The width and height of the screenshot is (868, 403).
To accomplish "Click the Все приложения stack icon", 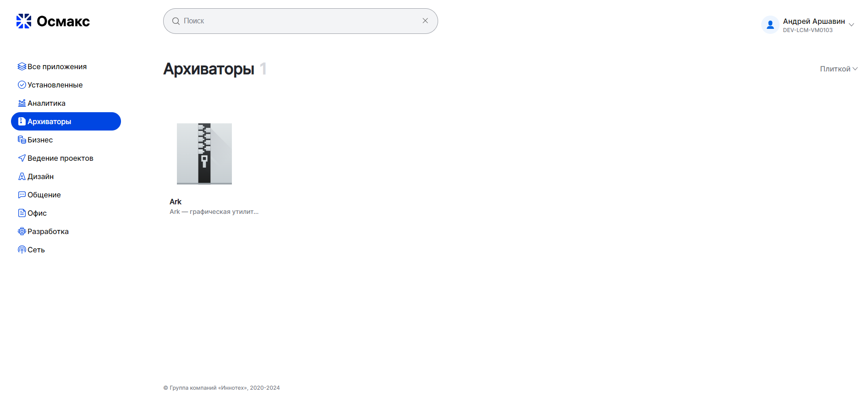I will [x=22, y=66].
